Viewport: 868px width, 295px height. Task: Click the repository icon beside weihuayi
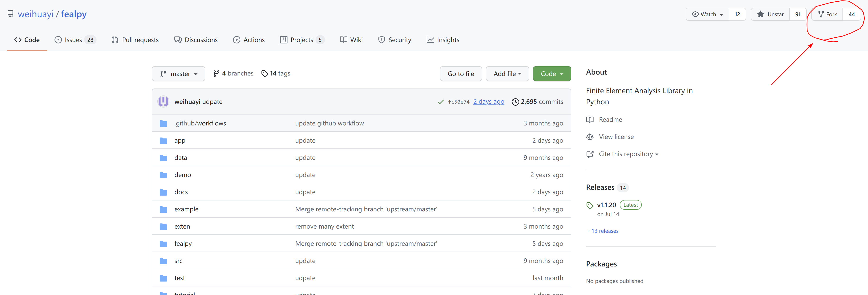[10, 14]
